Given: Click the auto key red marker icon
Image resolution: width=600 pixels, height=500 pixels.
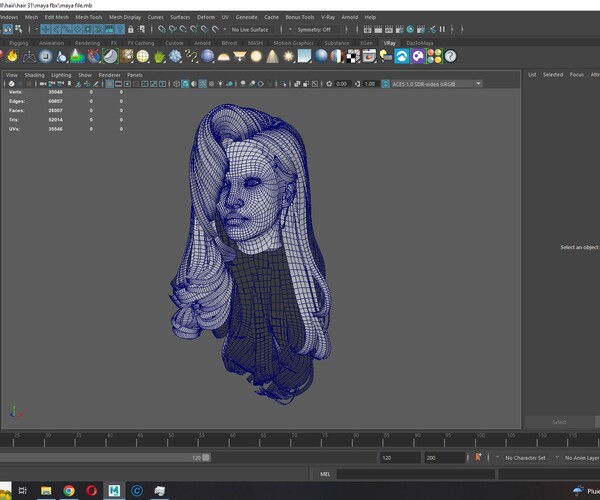Looking at the screenshot, I should 478,457.
